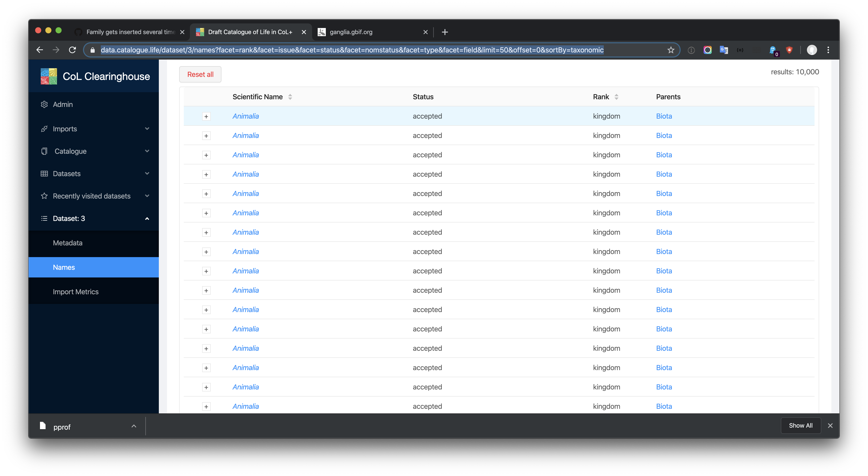868x476 pixels.
Task: Collapse the Dataset: 3 section
Action: 147,218
